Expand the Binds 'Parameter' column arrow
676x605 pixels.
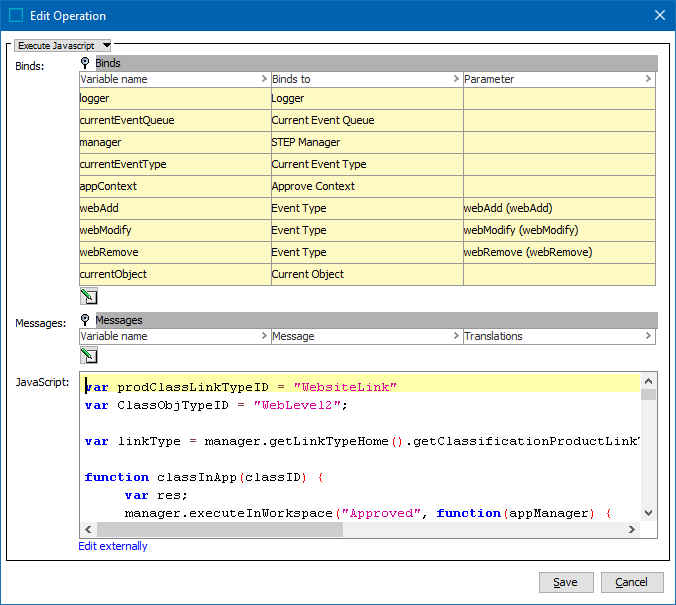[647, 80]
